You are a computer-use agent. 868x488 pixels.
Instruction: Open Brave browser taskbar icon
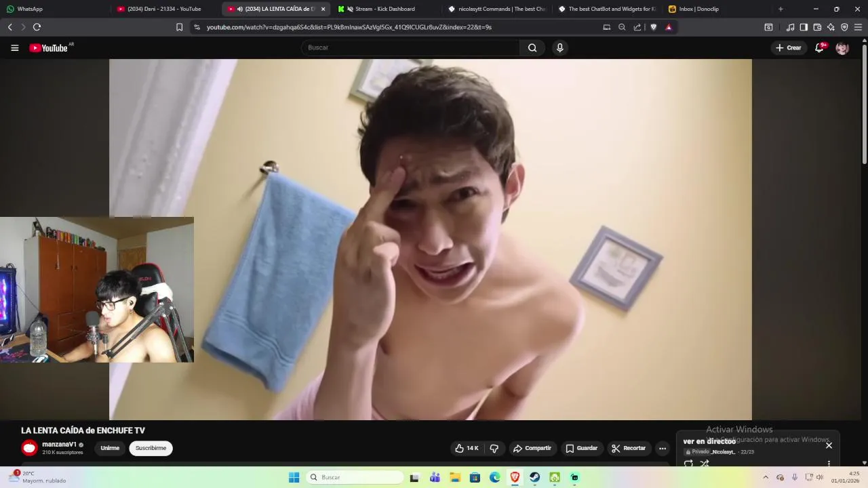[515, 477]
